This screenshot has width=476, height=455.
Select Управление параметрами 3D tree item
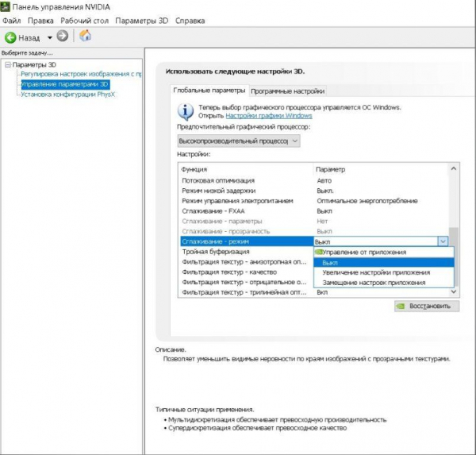(x=65, y=84)
